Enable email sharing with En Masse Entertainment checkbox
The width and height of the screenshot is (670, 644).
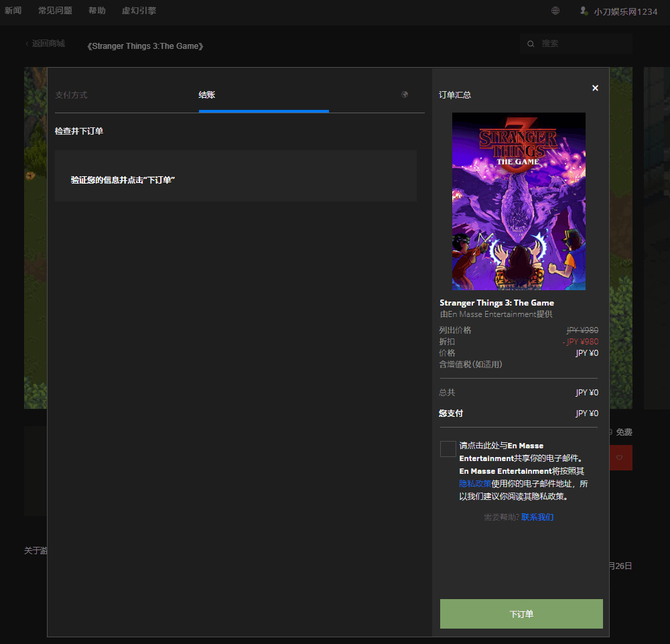[448, 449]
